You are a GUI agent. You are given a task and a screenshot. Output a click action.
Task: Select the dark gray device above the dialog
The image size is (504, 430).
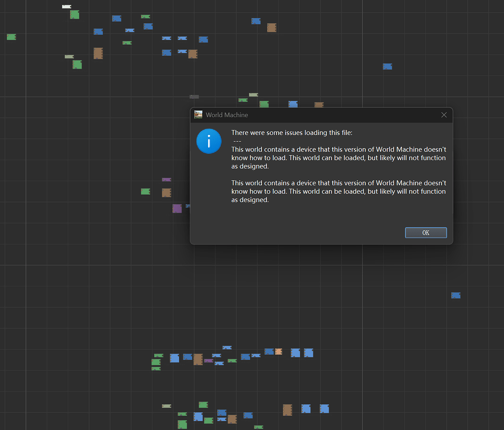pyautogui.click(x=194, y=97)
